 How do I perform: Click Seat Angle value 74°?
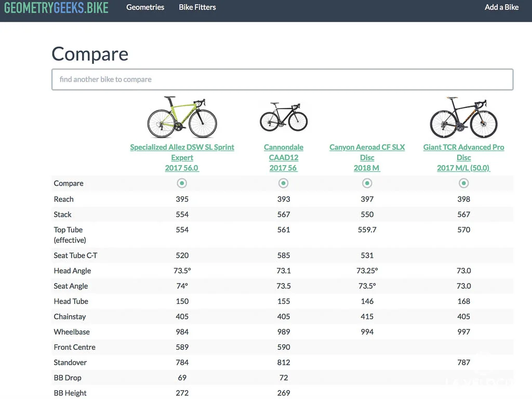point(182,286)
